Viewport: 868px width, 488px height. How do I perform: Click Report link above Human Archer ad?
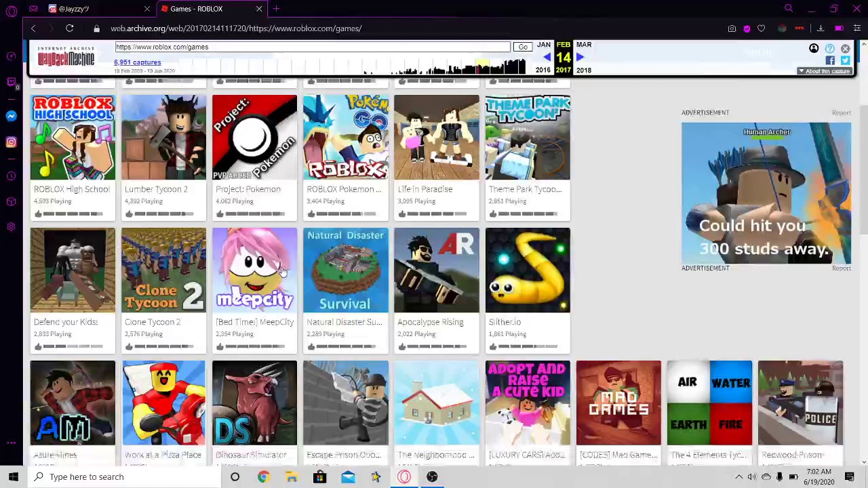841,113
